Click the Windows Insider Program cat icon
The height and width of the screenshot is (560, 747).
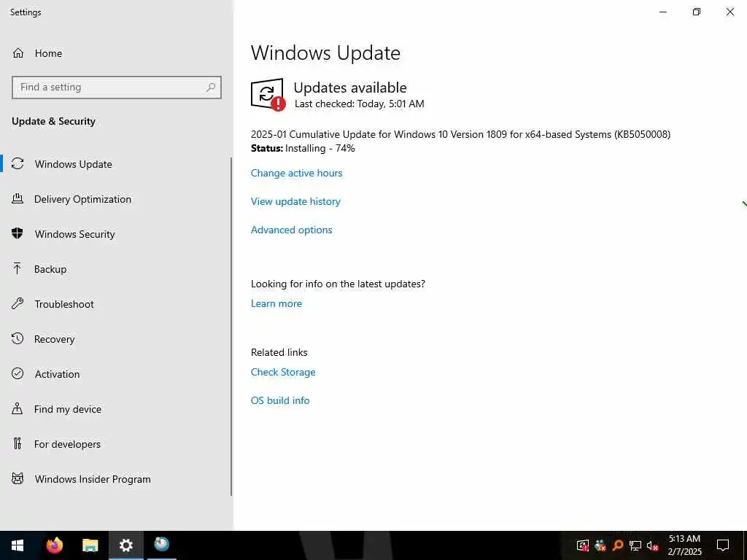(x=18, y=478)
